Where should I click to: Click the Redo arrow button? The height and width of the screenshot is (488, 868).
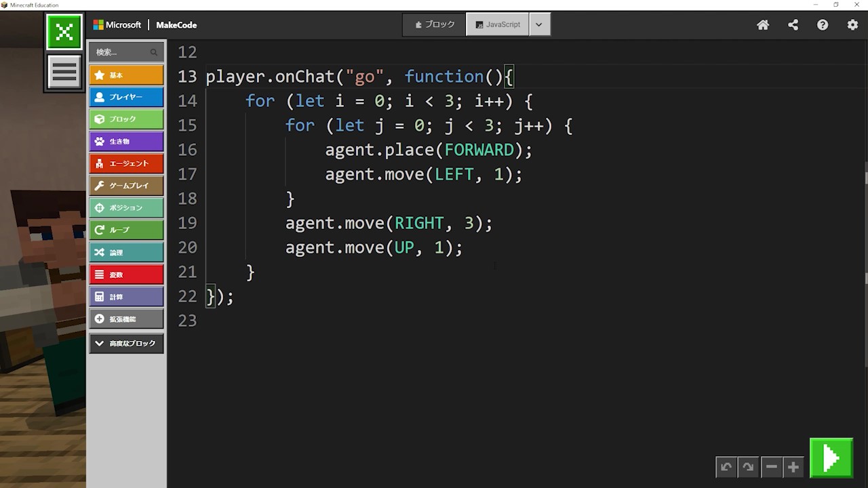click(748, 467)
